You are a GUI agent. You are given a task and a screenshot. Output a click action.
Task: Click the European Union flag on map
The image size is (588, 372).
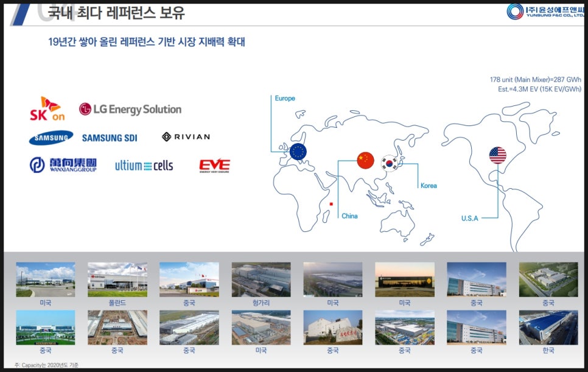298,152
